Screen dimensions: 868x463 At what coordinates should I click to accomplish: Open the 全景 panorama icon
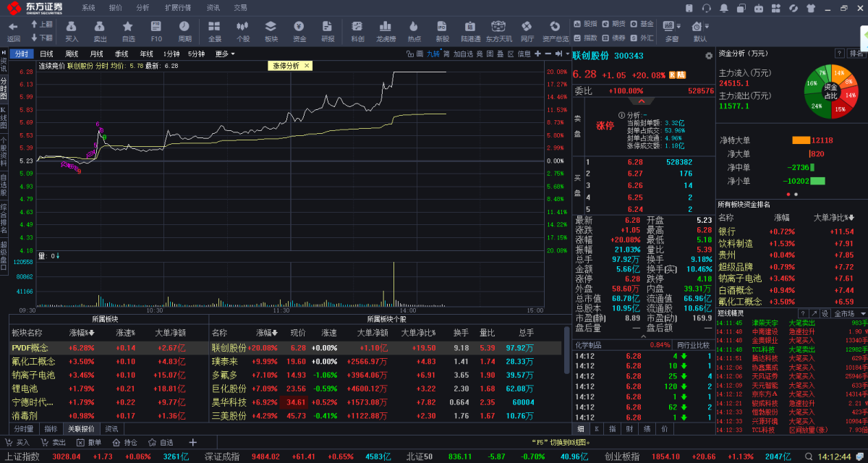pos(215,30)
